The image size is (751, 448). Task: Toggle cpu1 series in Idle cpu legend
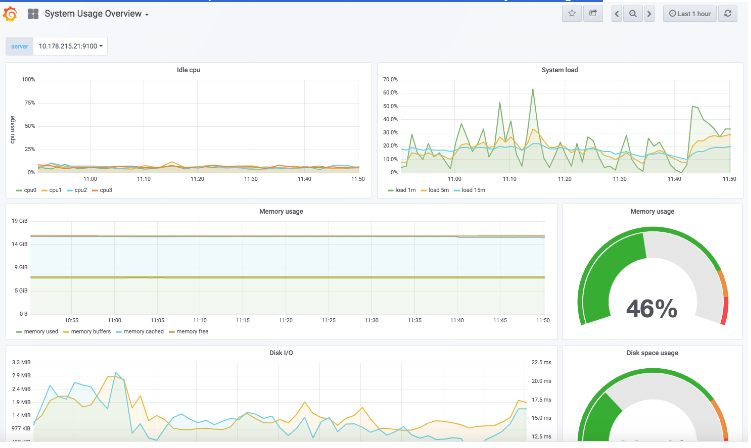[x=51, y=190]
